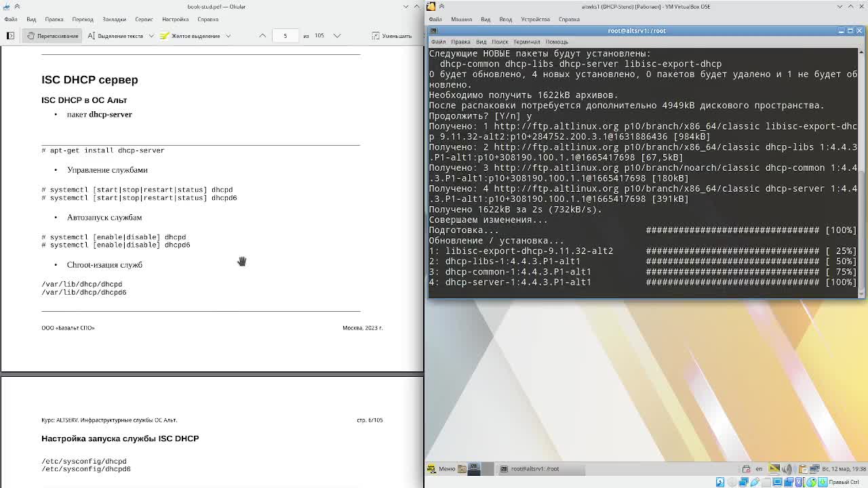This screenshot has width=868, height=488.
Task: Open VirtualBox Машина menu
Action: pyautogui.click(x=461, y=19)
